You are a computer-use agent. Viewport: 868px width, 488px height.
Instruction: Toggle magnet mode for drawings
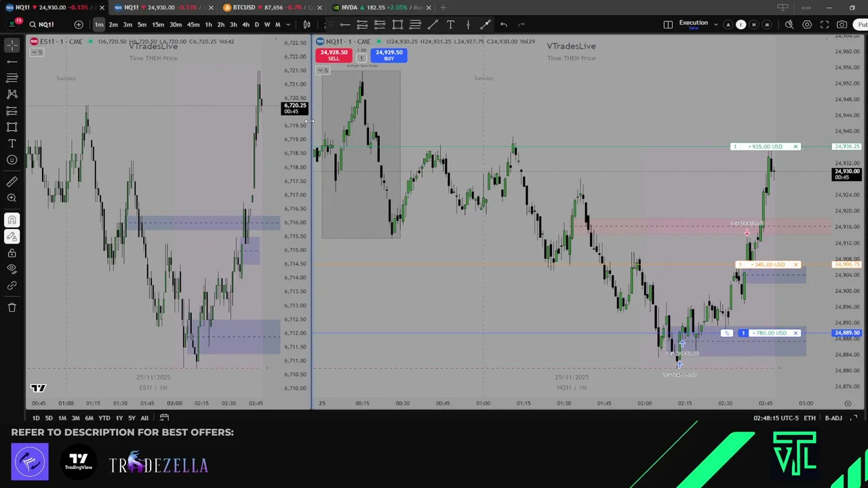pos(12,220)
